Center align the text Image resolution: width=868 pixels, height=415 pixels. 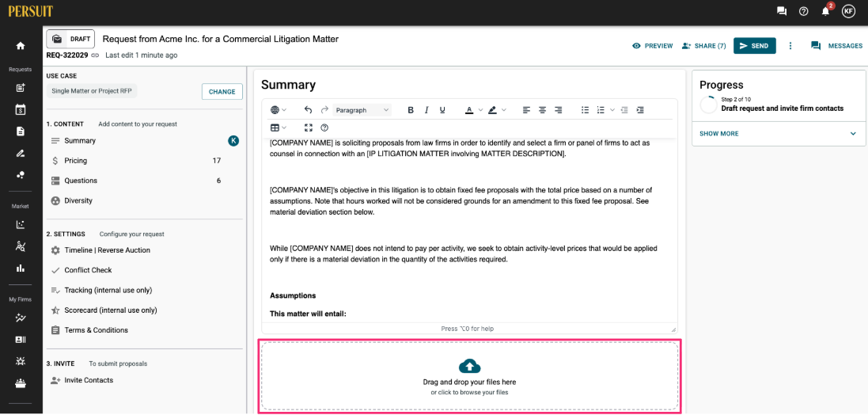point(543,110)
